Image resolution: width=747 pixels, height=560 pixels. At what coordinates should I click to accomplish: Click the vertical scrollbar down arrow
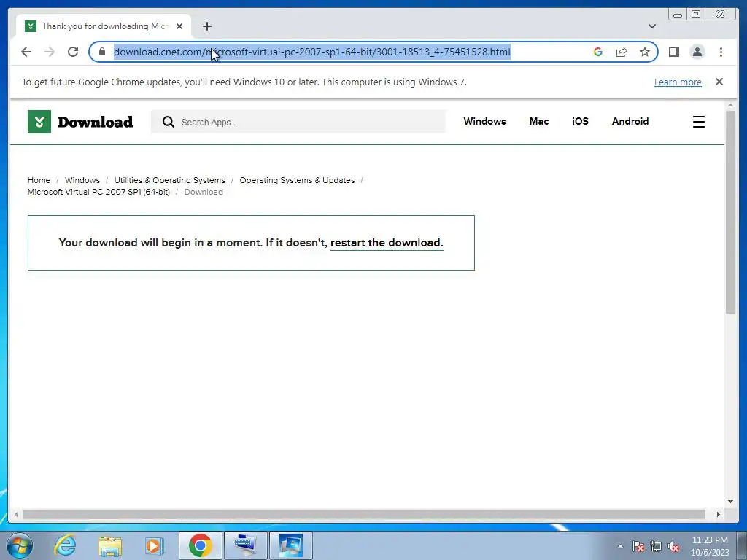pos(730,502)
